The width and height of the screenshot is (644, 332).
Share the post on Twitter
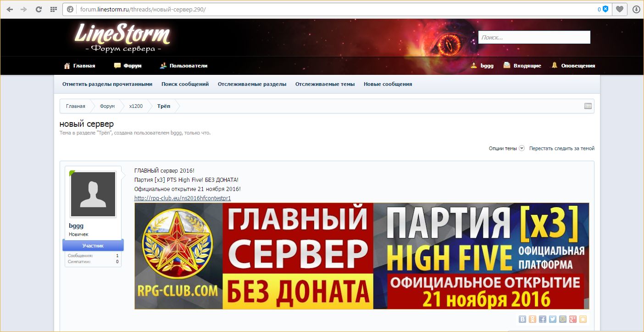tap(552, 319)
